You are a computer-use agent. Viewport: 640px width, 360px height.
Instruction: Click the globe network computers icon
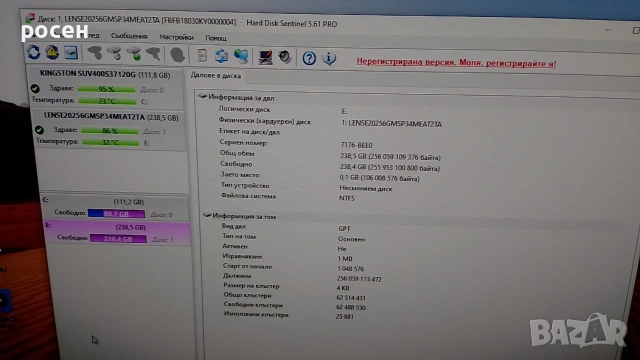pos(241,56)
